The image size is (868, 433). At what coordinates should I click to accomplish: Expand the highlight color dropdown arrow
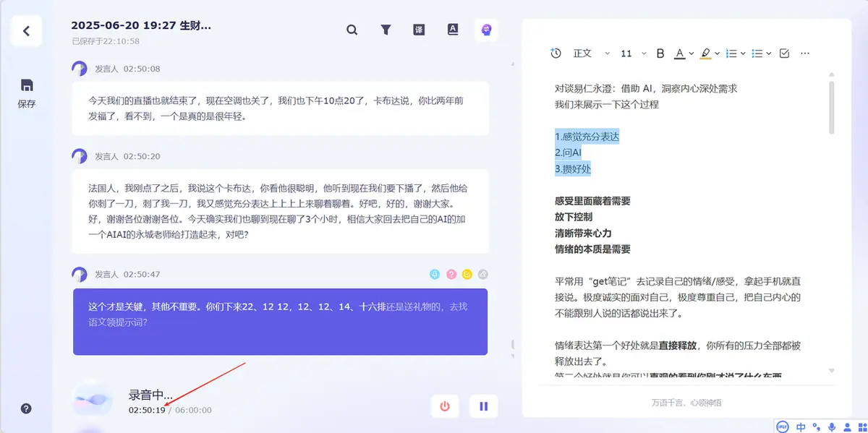(717, 53)
